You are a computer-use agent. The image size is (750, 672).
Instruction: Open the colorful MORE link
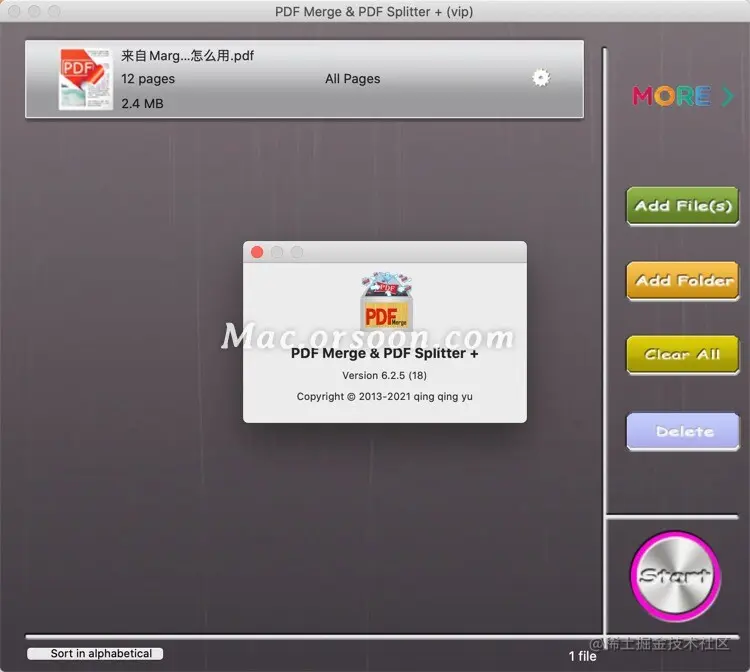[683, 96]
